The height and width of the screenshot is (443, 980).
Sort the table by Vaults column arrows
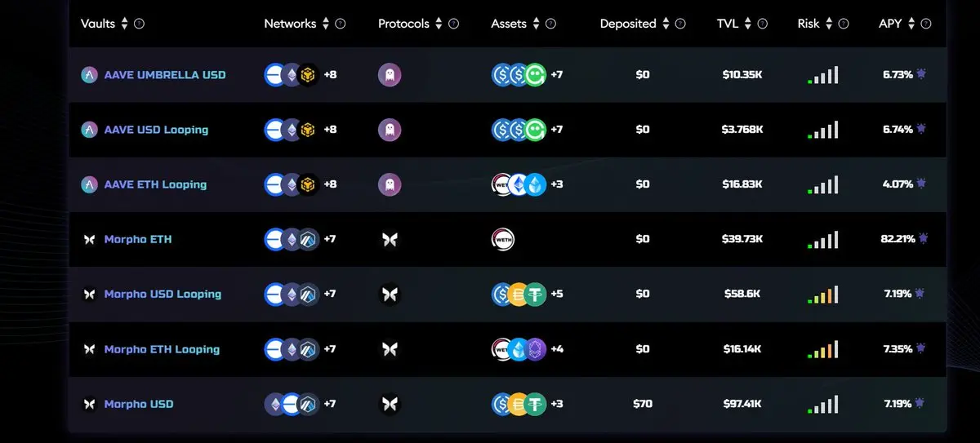click(x=124, y=24)
